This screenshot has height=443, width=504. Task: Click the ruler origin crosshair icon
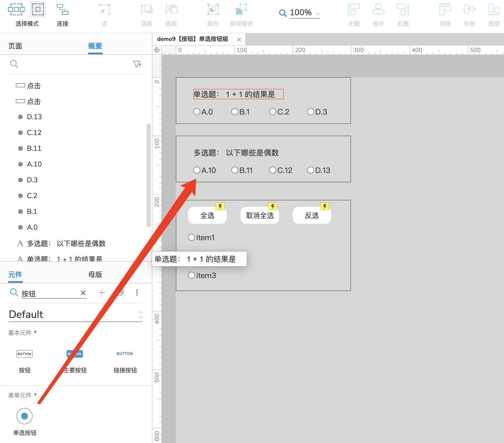point(157,50)
